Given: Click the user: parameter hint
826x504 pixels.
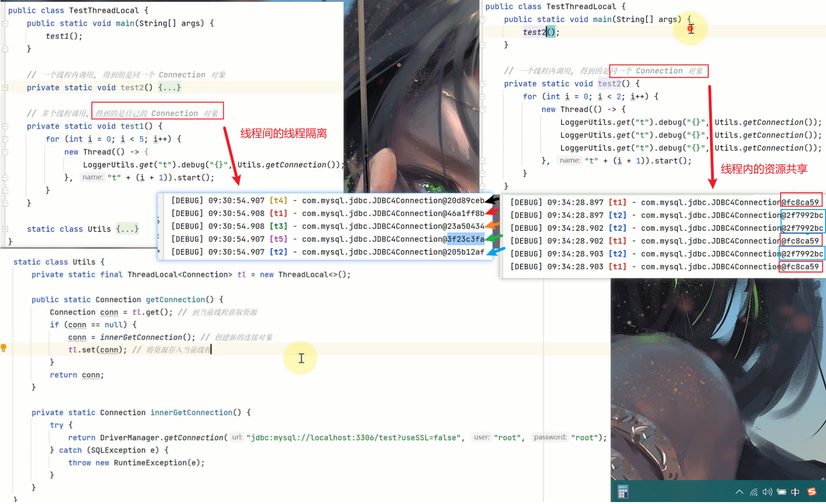Looking at the screenshot, I should click(482, 438).
